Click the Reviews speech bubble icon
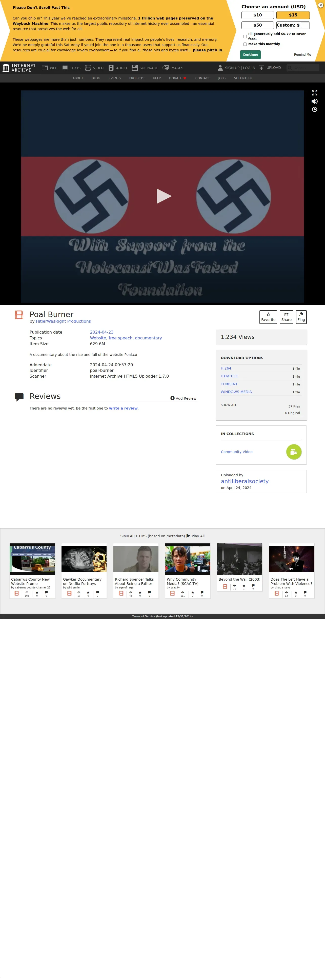 [19, 397]
